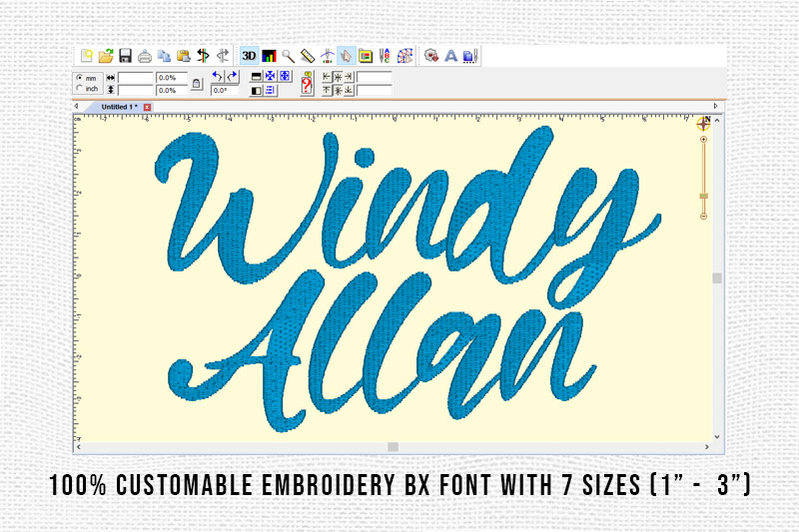
Task: Click the blue pages with needle icon
Action: point(469,56)
